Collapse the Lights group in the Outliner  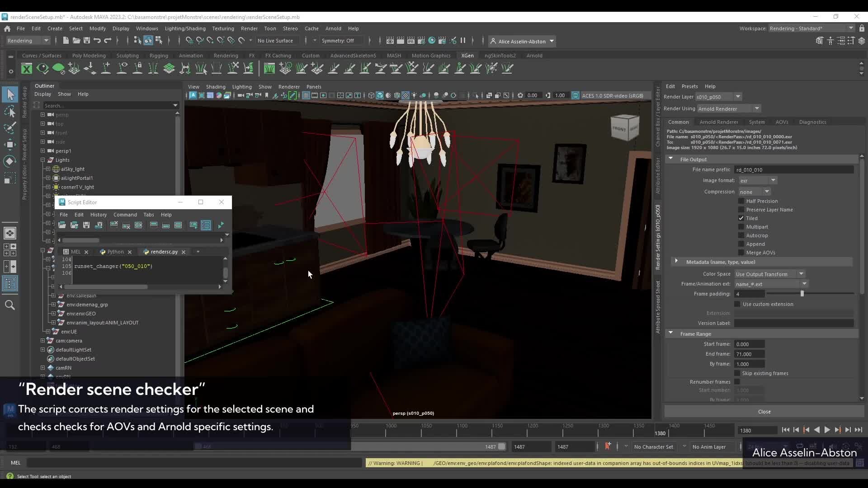[42, 160]
